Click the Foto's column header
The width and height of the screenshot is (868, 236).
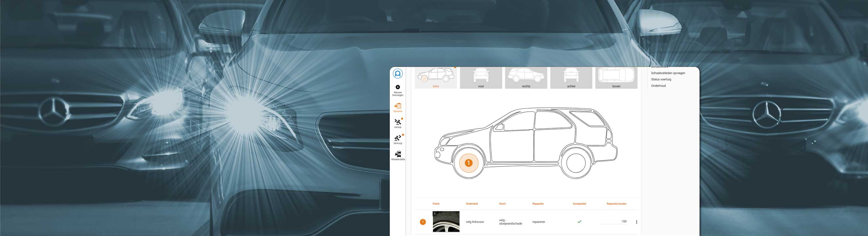pyautogui.click(x=436, y=204)
